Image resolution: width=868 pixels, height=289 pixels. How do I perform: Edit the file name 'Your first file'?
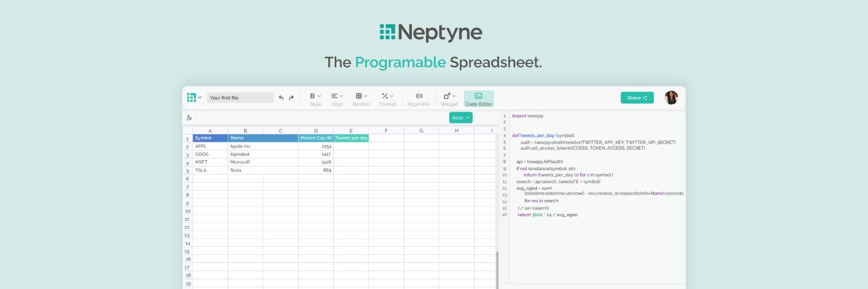[240, 98]
